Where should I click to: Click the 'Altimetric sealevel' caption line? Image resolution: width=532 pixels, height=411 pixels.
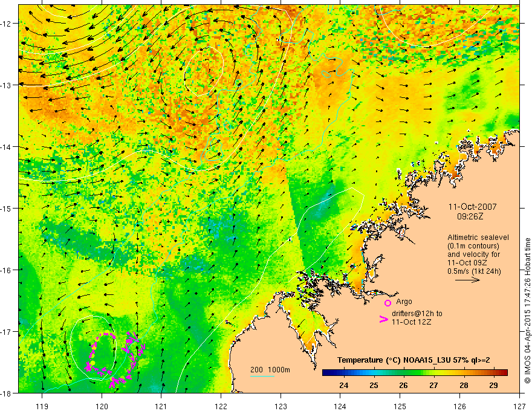[x=478, y=238]
